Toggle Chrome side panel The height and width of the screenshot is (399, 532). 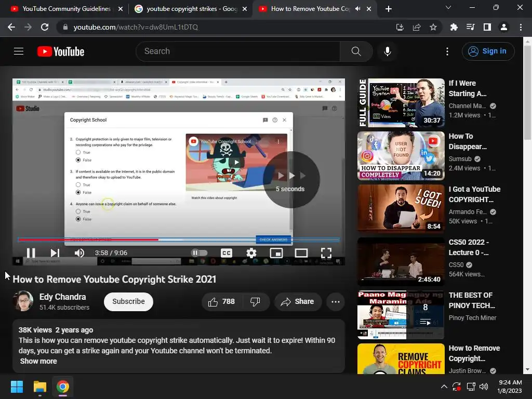point(487,27)
